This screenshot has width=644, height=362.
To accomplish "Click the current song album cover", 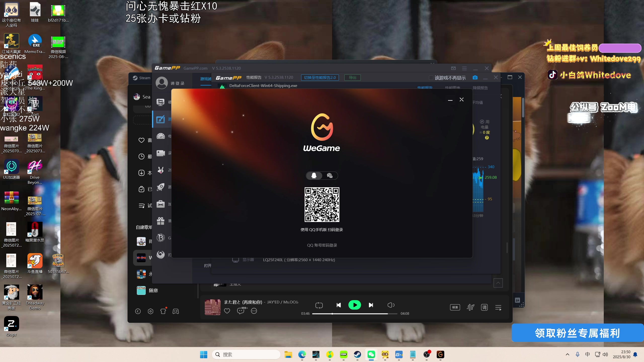I will [x=213, y=307].
